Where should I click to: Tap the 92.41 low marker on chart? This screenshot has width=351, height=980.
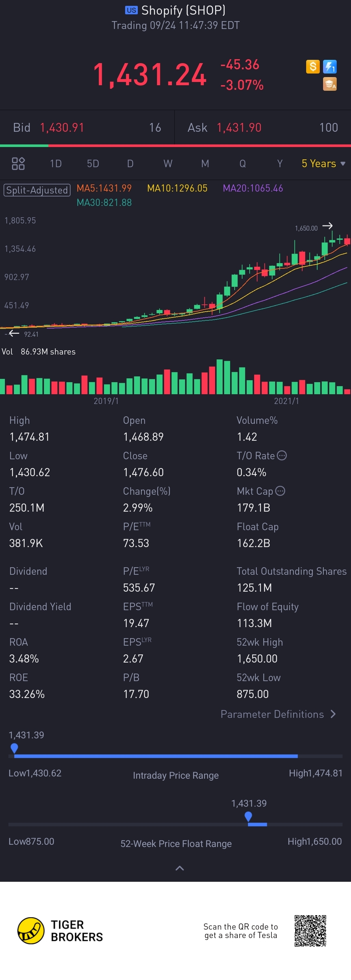coord(31,334)
